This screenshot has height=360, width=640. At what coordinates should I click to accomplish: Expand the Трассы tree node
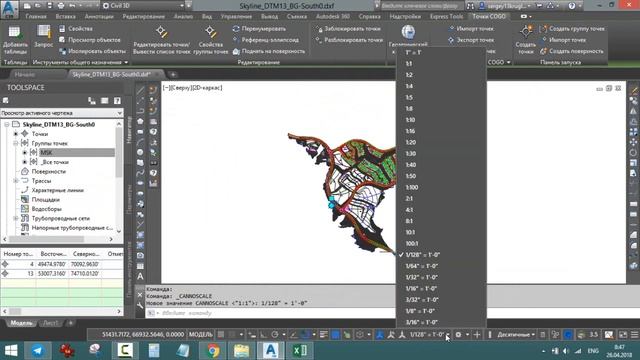(x=16, y=181)
